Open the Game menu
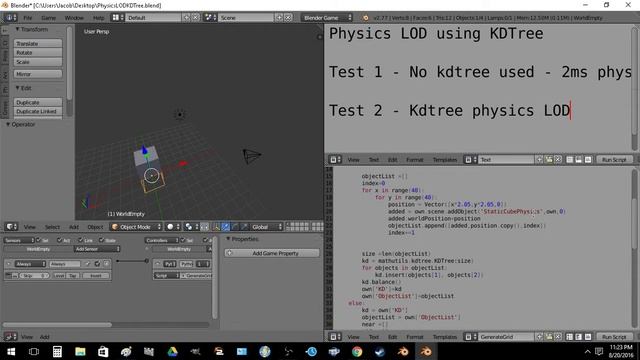The height and width of the screenshot is (360, 640). pos(48,18)
